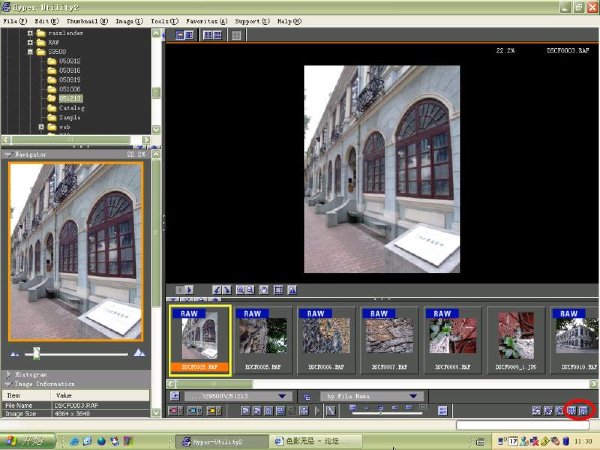Open the Tools menu

pyautogui.click(x=164, y=21)
